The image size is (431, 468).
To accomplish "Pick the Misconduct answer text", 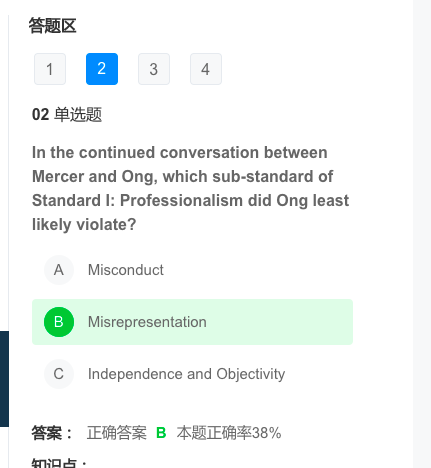I will coord(126,270).
